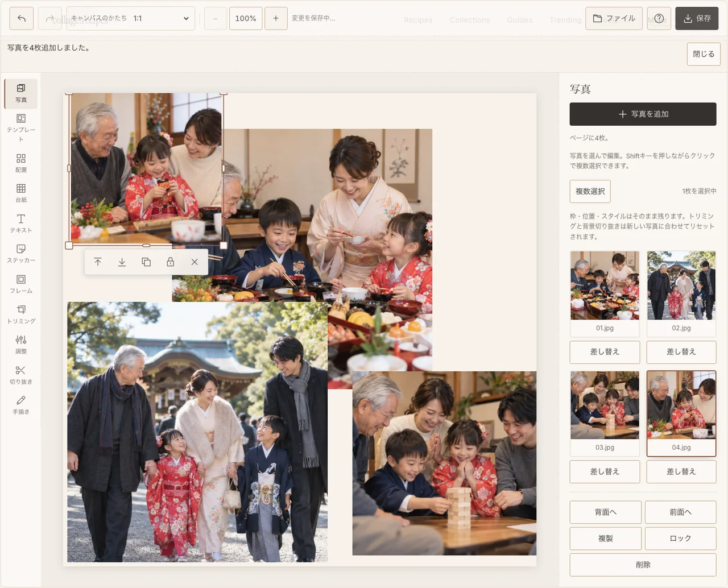Select the 配置 layout tool
The width and height of the screenshot is (728, 588).
[x=21, y=162]
